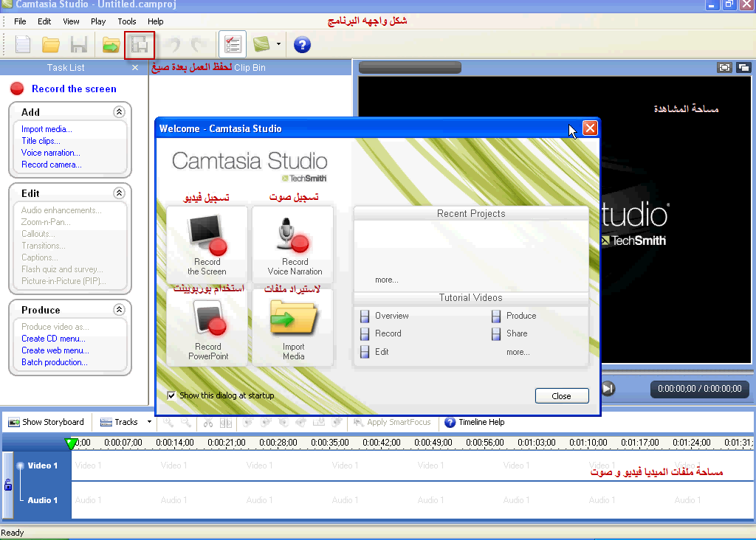Click the Show Storyboard button
This screenshot has height=540, width=756.
click(47, 422)
